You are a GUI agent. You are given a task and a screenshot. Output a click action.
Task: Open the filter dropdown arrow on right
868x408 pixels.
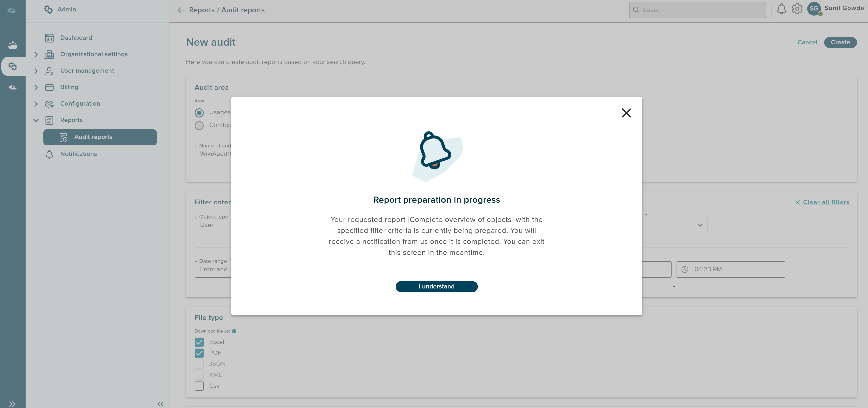(x=700, y=225)
